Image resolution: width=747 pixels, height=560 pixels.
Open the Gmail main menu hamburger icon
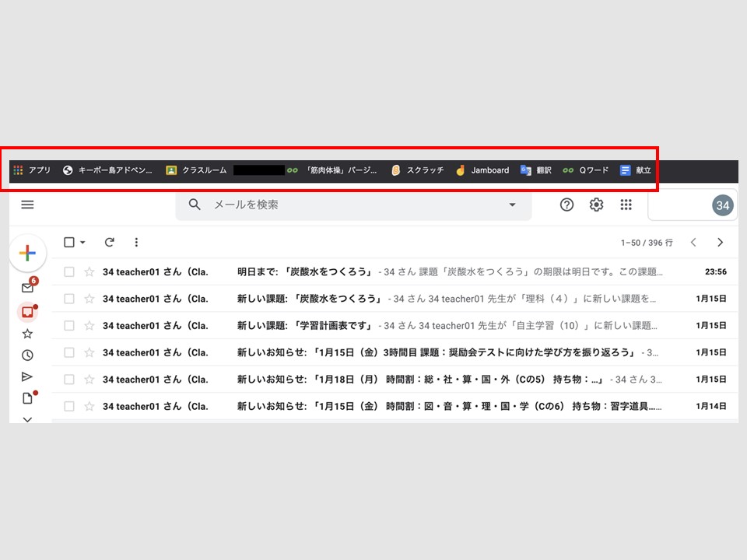click(x=27, y=205)
